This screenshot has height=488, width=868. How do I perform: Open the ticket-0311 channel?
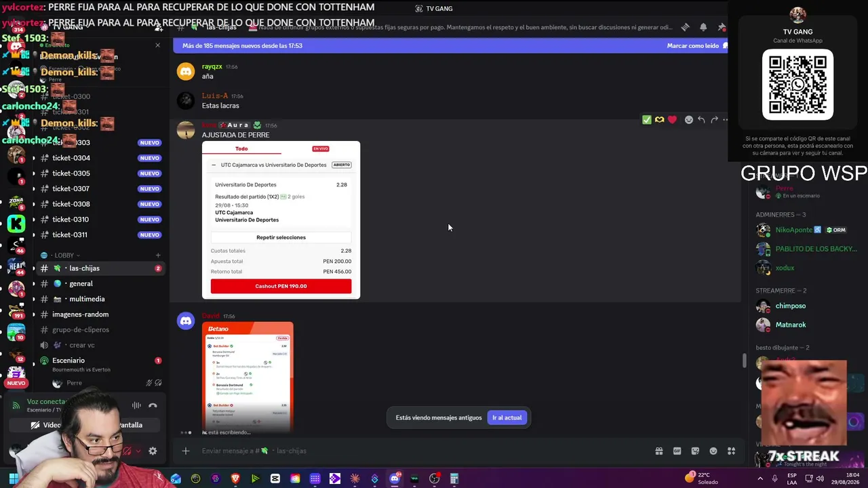click(x=100, y=235)
